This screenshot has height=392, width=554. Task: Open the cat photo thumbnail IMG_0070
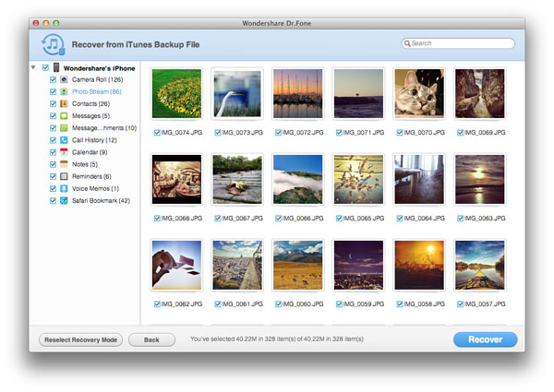pyautogui.click(x=418, y=93)
